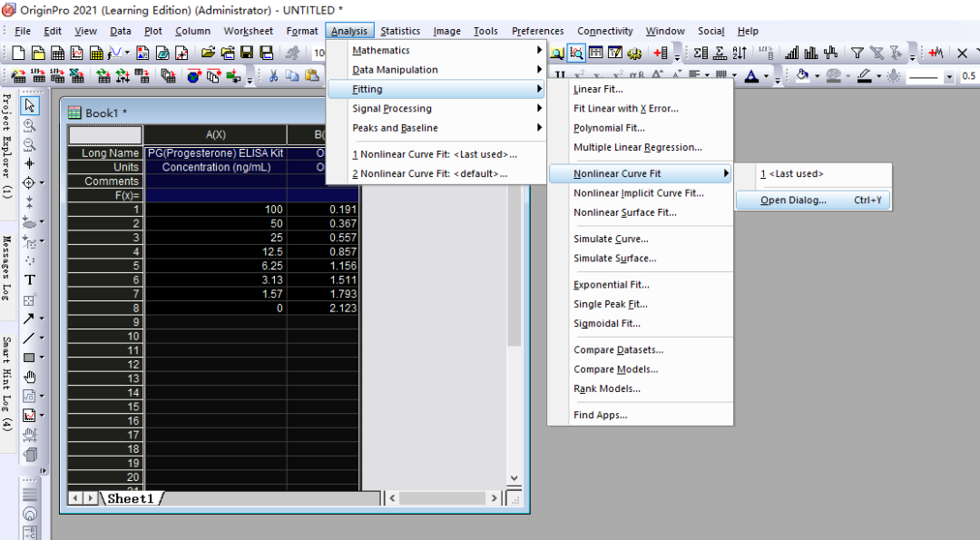Select the Pointer tool in left toolbar
The image size is (980, 540).
point(30,105)
